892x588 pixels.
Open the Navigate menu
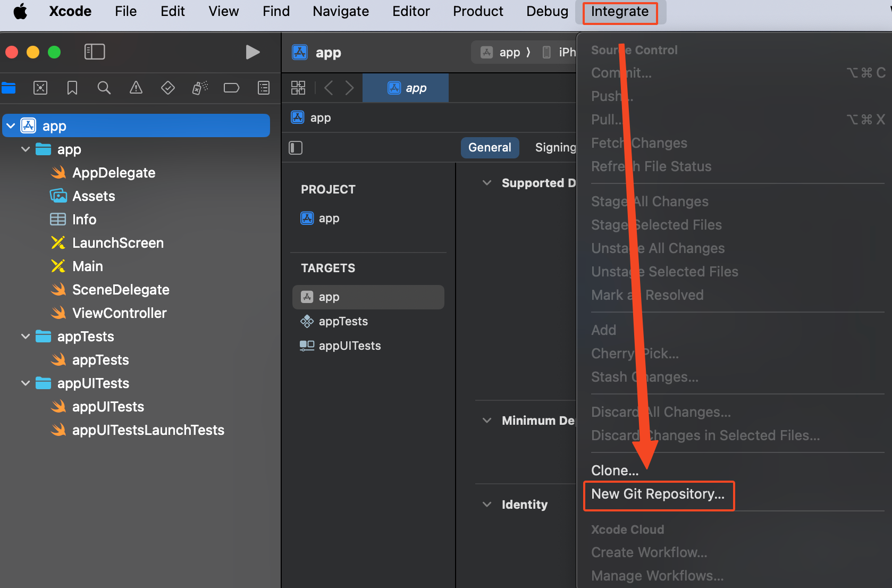click(341, 11)
